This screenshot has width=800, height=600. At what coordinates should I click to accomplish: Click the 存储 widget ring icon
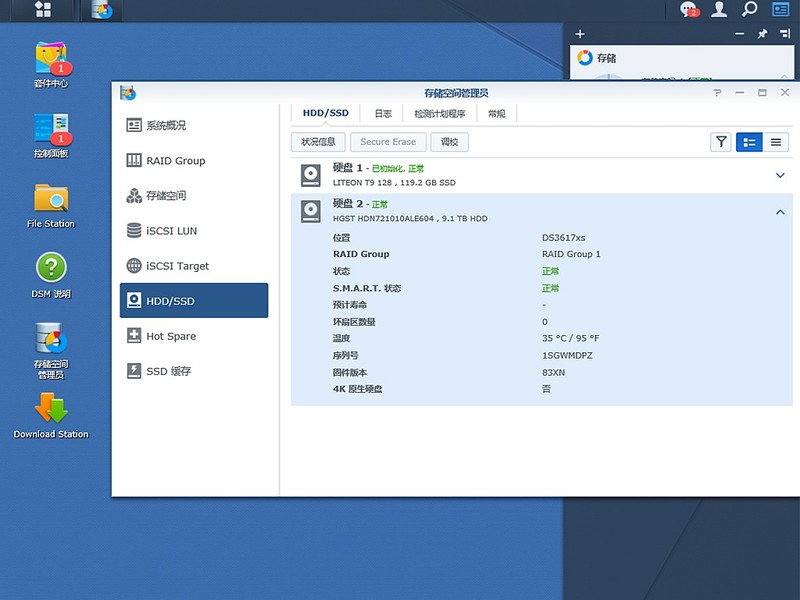pyautogui.click(x=585, y=58)
